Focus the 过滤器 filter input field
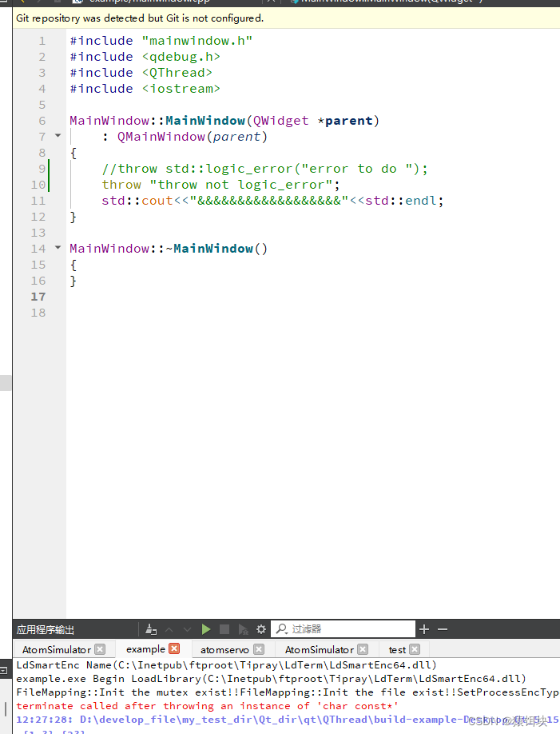This screenshot has width=560, height=734. pos(343,628)
